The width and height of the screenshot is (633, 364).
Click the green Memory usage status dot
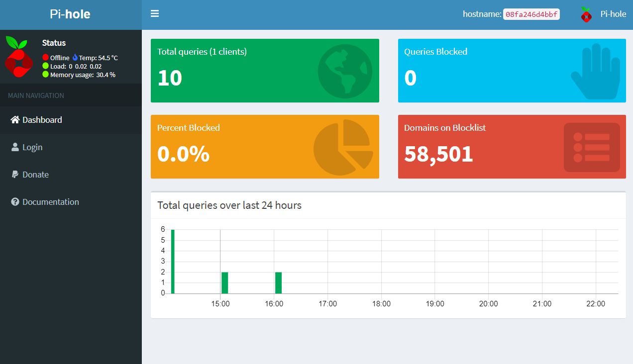[x=45, y=74]
